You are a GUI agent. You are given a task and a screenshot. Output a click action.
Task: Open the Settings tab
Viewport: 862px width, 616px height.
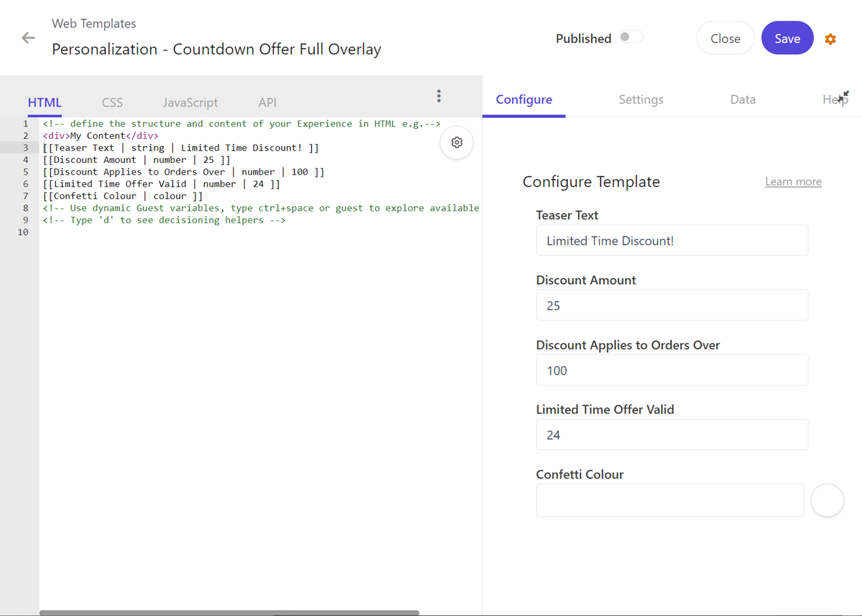coord(641,100)
